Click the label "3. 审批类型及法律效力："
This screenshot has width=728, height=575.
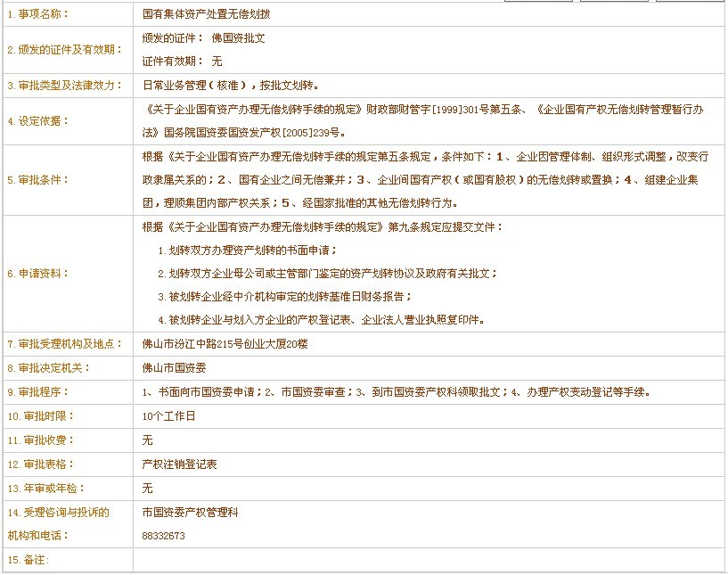[64, 86]
